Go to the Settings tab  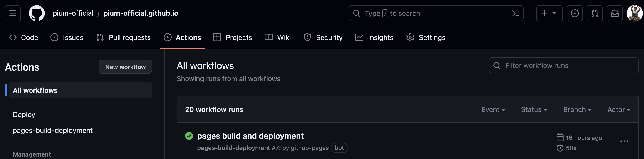point(426,37)
